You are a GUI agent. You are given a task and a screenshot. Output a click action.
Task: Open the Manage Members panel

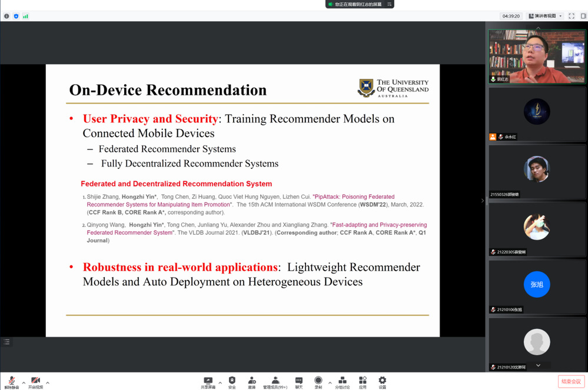coord(275,382)
